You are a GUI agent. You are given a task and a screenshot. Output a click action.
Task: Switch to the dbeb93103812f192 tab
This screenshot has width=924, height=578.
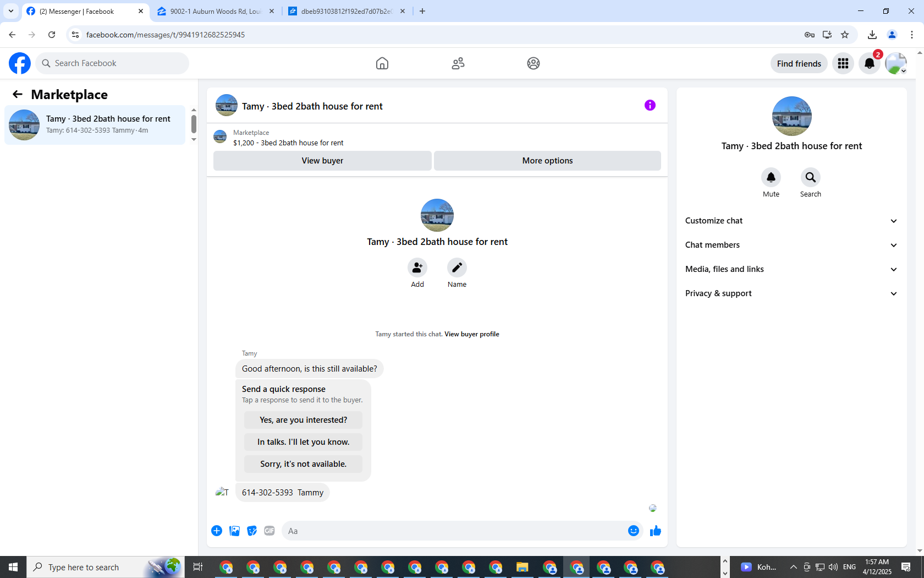pos(346,11)
